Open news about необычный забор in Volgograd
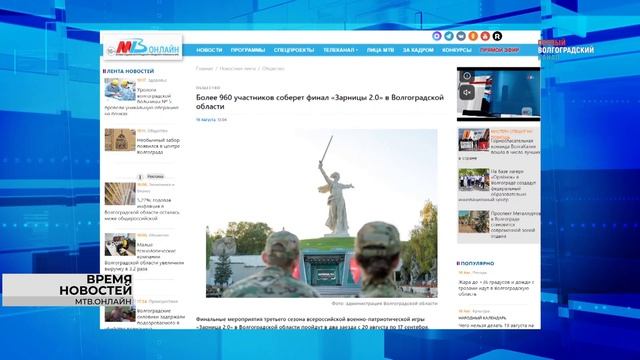Viewport: 640px width, 360px height. coord(158,146)
